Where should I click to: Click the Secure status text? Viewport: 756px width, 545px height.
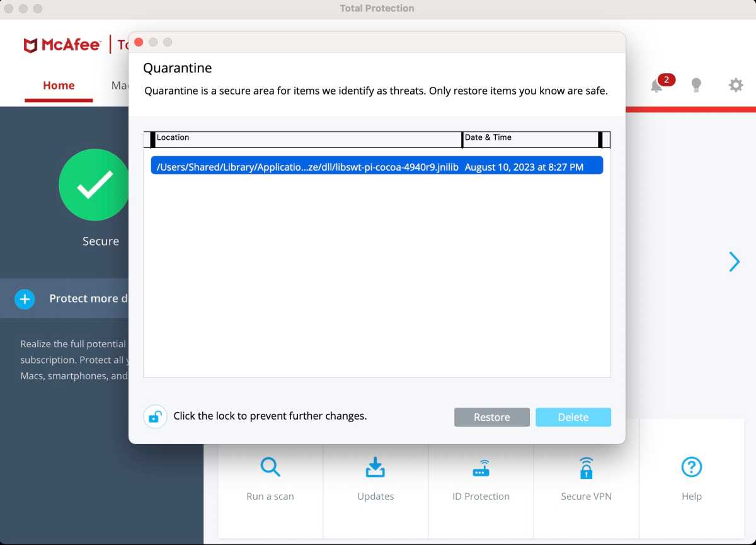pos(101,241)
